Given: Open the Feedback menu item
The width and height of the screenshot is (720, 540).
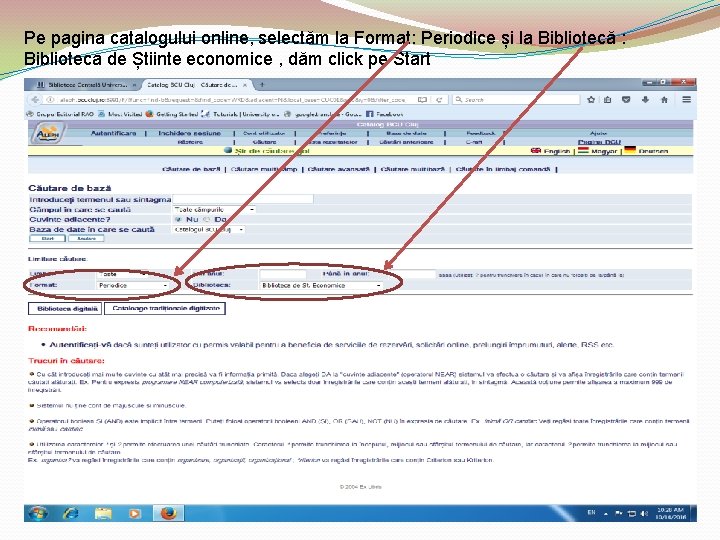Looking at the screenshot, I should (480, 133).
